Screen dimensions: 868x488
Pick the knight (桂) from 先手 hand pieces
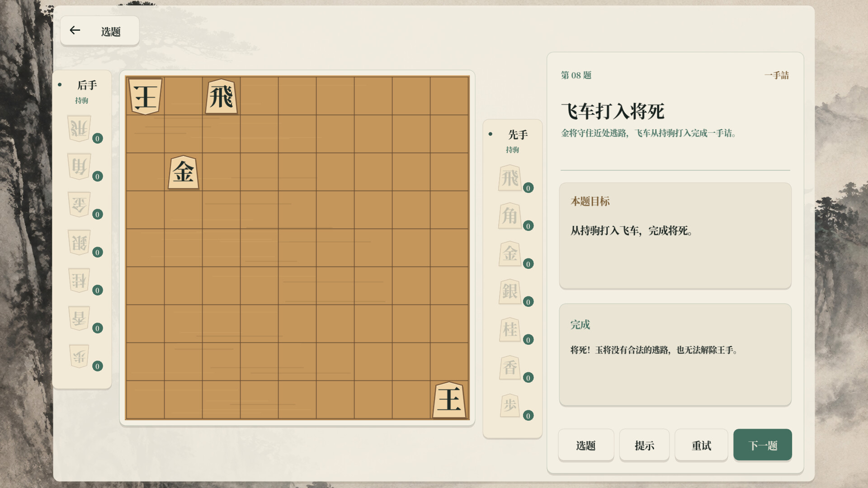tap(510, 330)
